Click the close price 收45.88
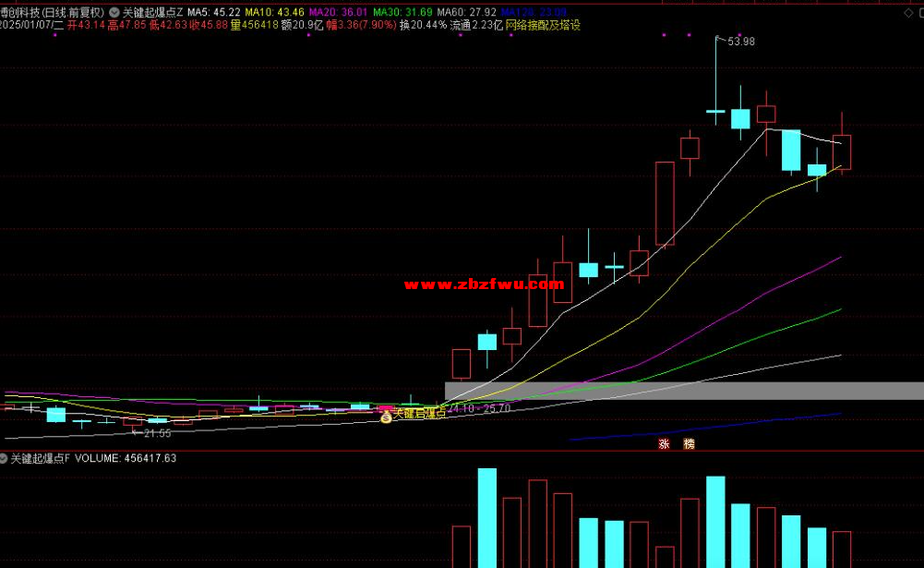924x568 pixels. [x=209, y=25]
